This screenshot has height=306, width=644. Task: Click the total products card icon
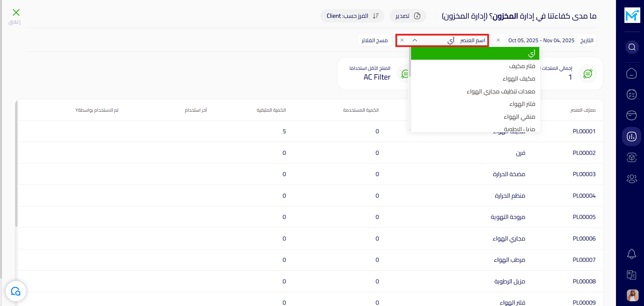(588, 74)
